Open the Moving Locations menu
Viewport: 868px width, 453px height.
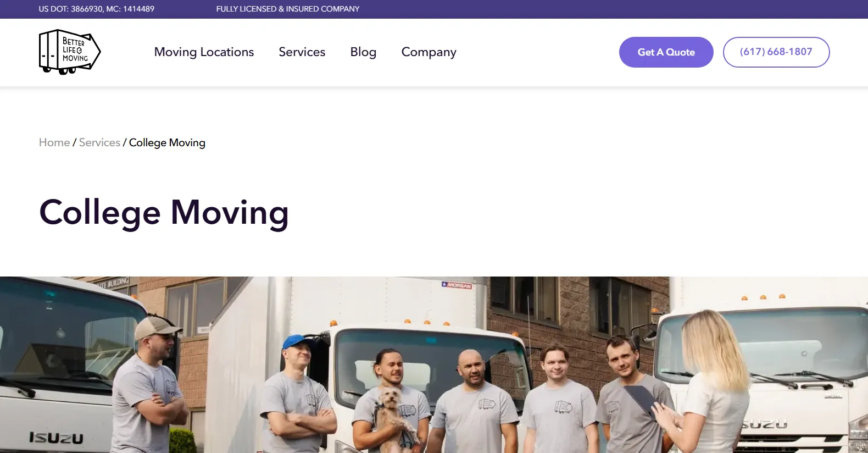pyautogui.click(x=204, y=52)
